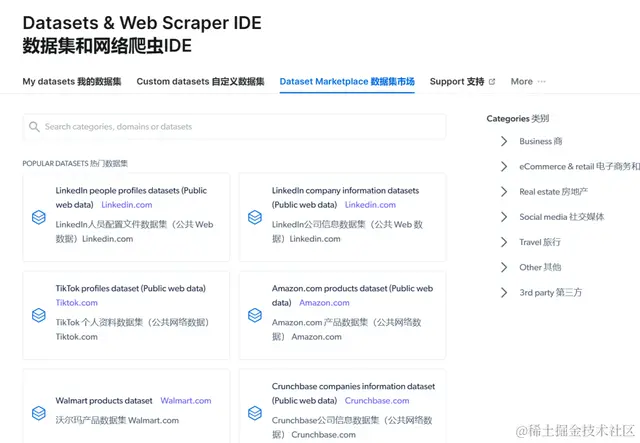Open the Amazon.com link
This screenshot has width=640, height=443.
[324, 303]
